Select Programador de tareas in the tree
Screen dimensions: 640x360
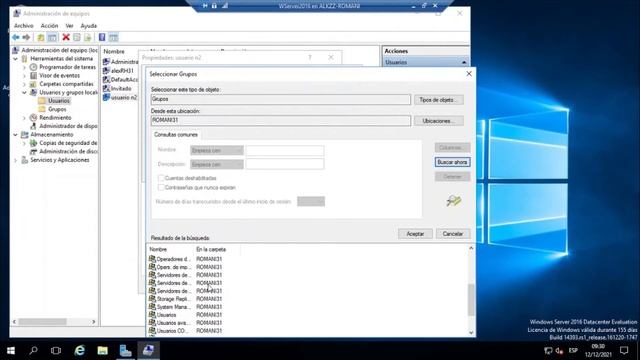pyautogui.click(x=67, y=67)
